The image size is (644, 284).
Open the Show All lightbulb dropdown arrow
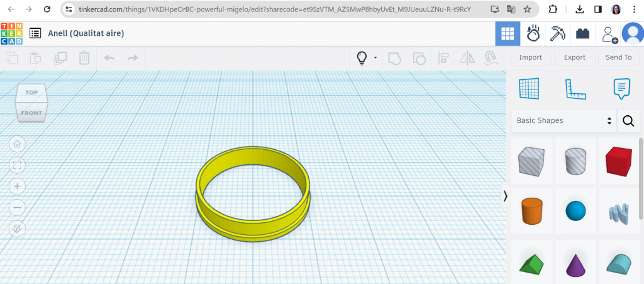point(375,58)
